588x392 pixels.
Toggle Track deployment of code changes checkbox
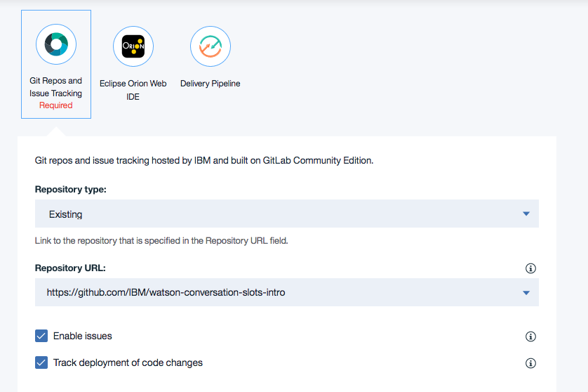click(41, 362)
